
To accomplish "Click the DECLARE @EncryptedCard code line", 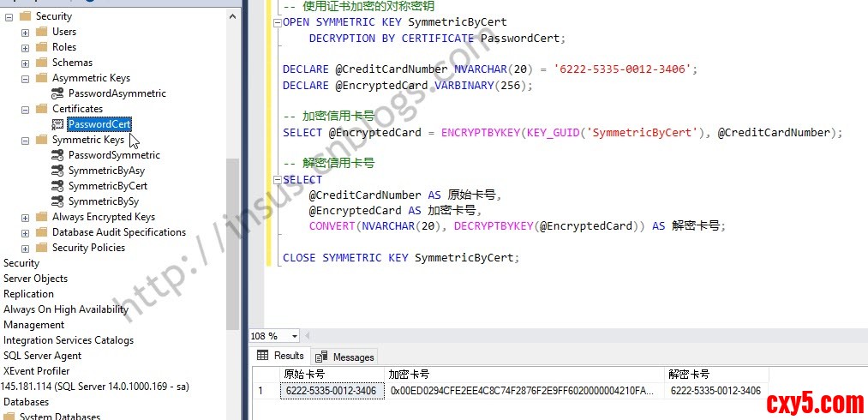I will [x=407, y=86].
